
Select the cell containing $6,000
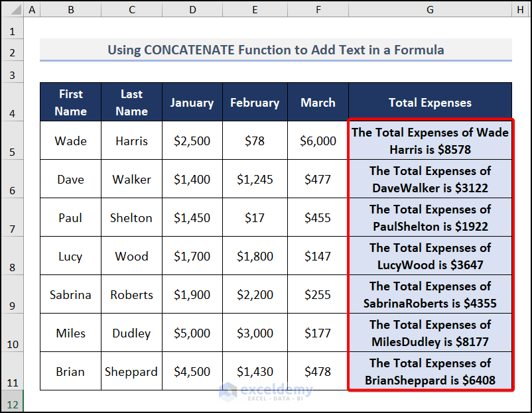pos(318,141)
